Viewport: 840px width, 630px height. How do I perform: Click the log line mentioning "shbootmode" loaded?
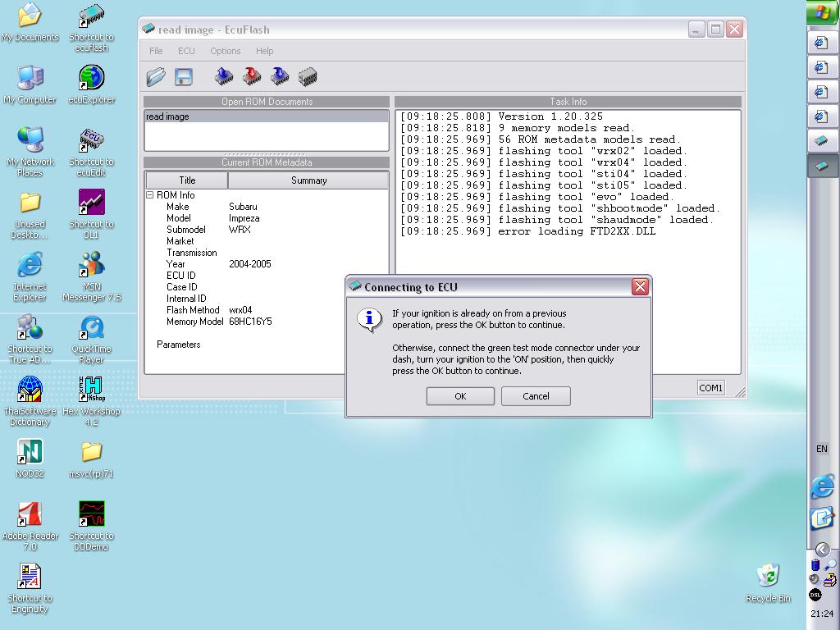560,208
